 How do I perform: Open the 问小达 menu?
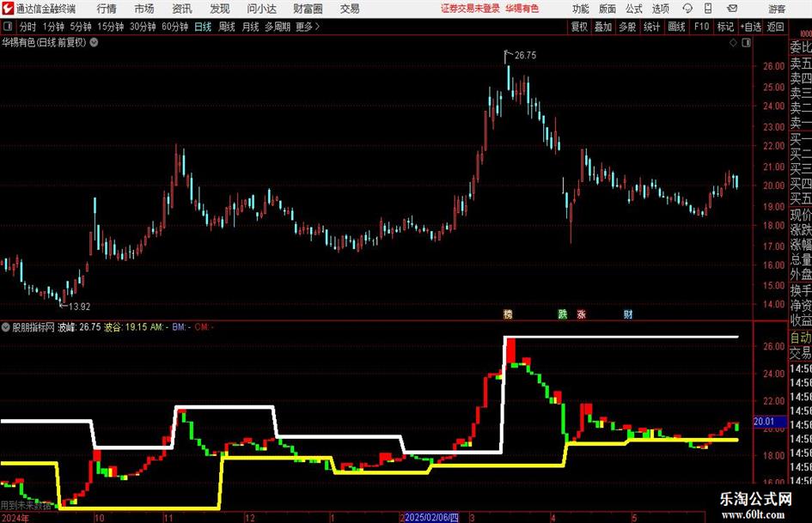click(261, 9)
